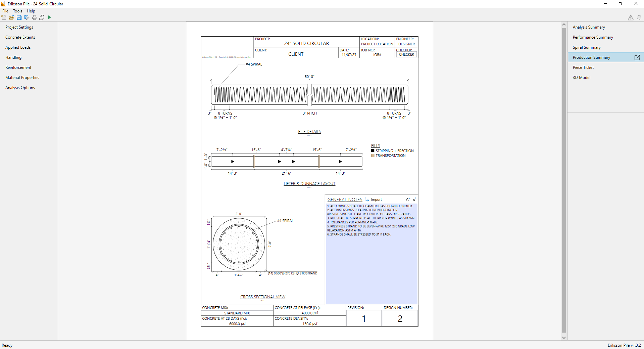
Task: Click project name '24" SOLID CIRCULAR'
Action: click(x=306, y=43)
